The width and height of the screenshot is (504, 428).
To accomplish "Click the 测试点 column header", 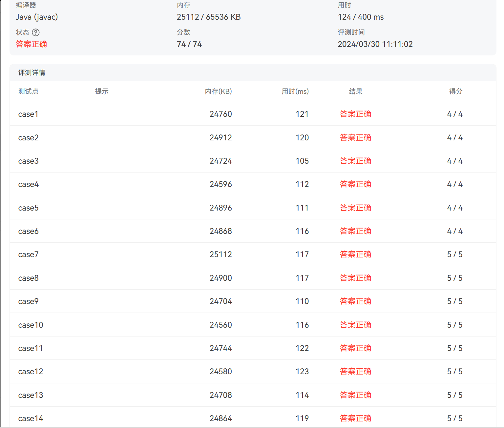I will click(x=28, y=91).
